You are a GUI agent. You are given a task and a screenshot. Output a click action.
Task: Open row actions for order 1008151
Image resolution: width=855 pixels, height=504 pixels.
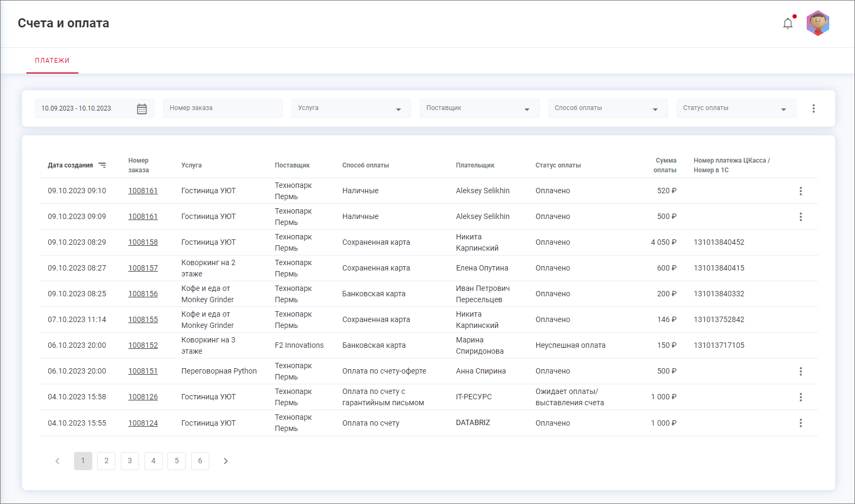[x=800, y=371]
